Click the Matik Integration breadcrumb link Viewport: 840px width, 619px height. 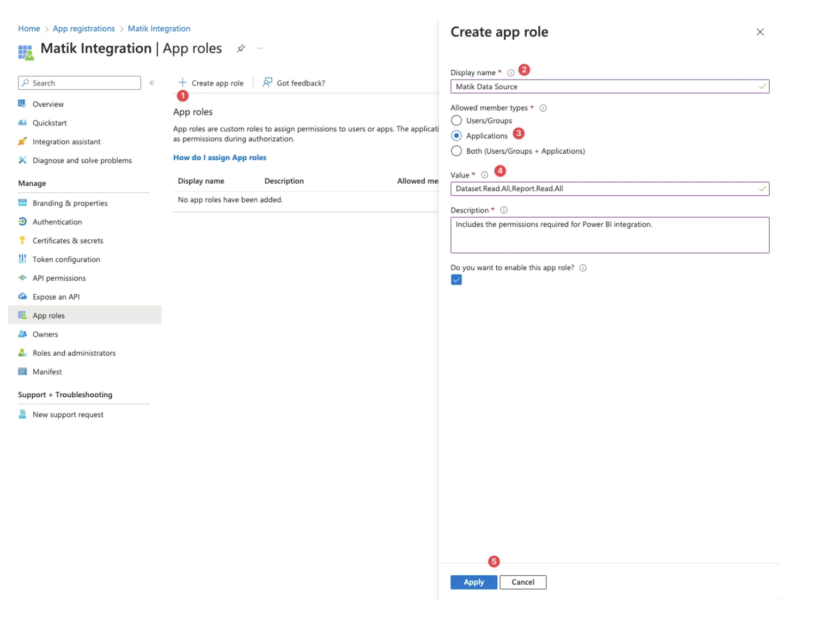[159, 28]
